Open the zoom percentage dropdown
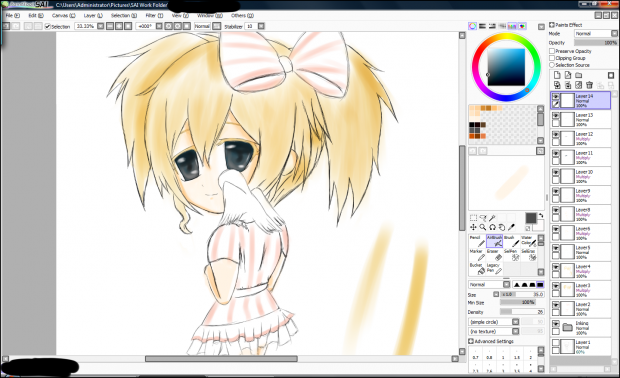Viewport: 620px width, 378px height. coord(100,26)
